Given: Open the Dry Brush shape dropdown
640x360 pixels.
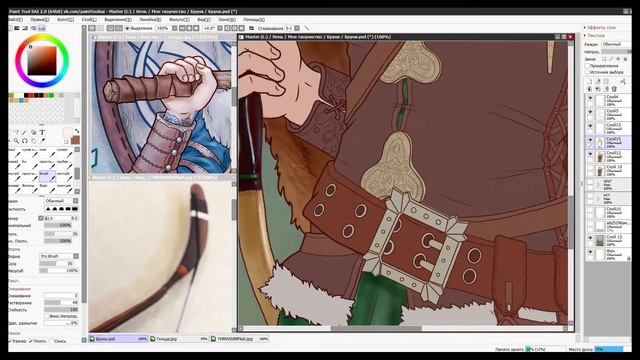Looking at the screenshot, I should coord(59,256).
